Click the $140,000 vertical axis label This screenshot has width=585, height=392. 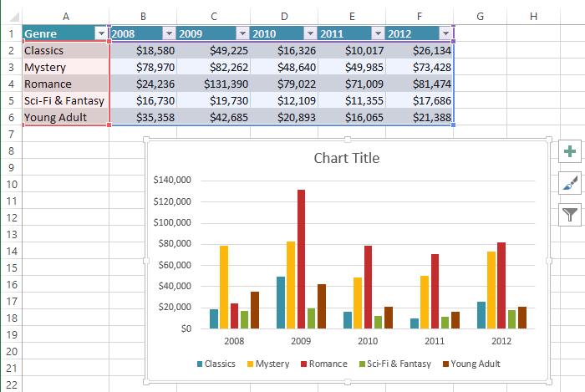pos(173,180)
